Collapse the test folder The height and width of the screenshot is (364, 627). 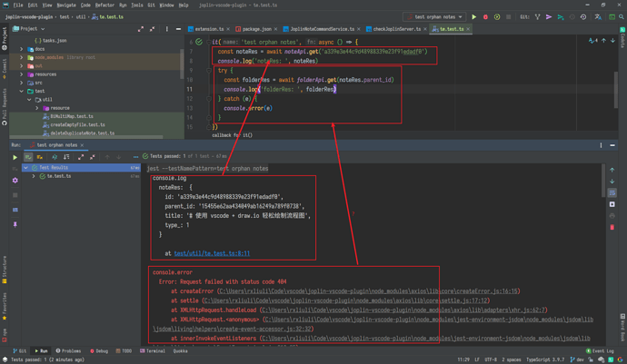(22, 91)
